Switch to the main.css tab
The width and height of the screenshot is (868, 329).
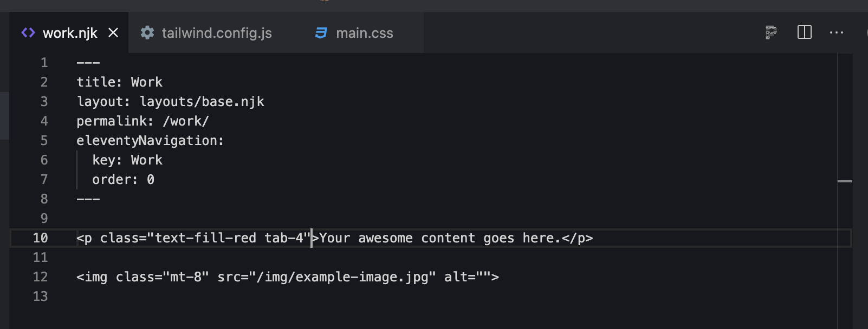click(364, 32)
